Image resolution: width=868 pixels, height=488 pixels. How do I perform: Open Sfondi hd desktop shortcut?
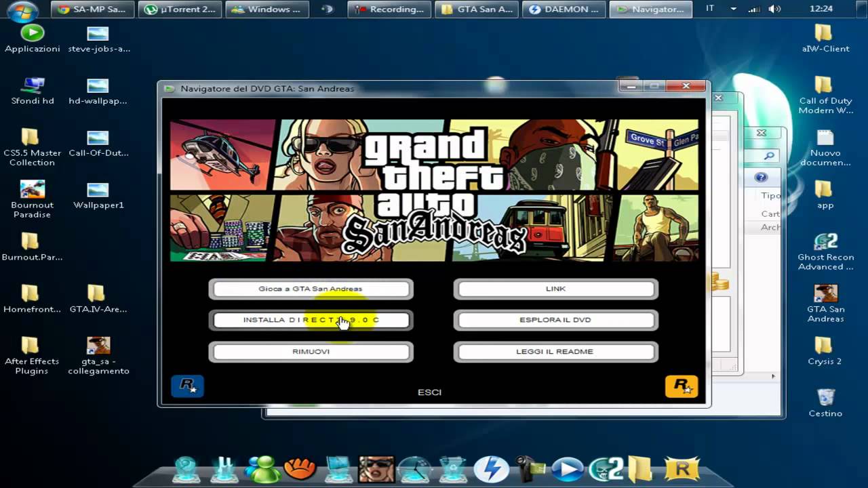pos(32,91)
